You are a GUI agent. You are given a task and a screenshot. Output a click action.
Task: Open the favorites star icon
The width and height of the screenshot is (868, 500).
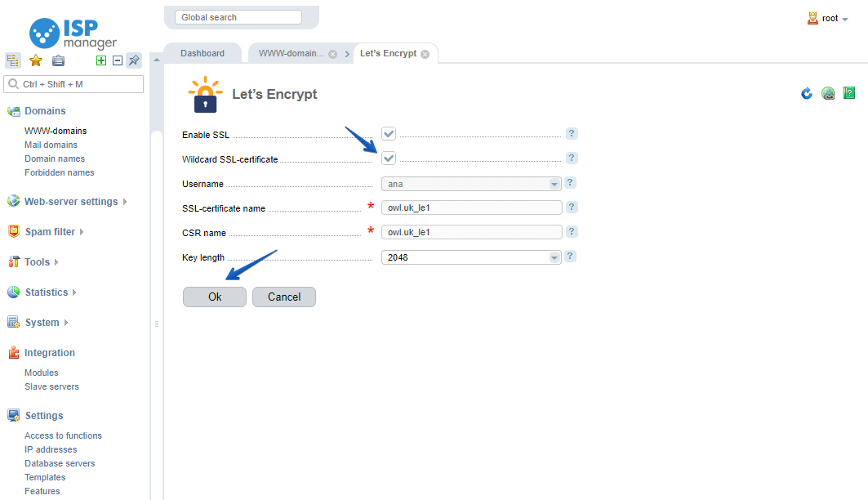[x=35, y=60]
